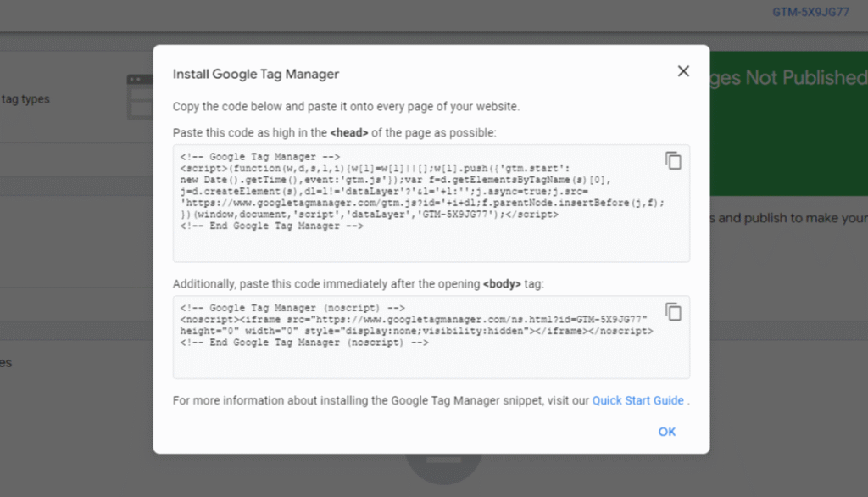This screenshot has width=868, height=497.
Task: Click the 'Install Google Tag Manager' title
Action: (256, 75)
